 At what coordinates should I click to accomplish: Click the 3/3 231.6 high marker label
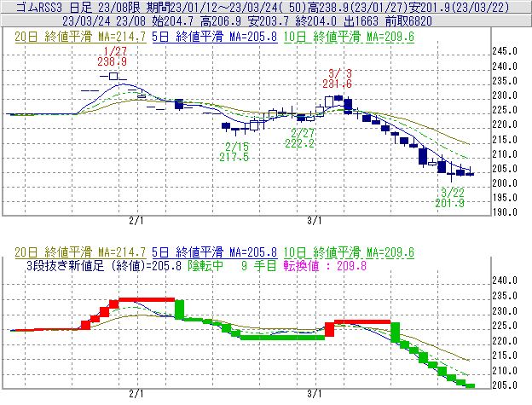(338, 78)
